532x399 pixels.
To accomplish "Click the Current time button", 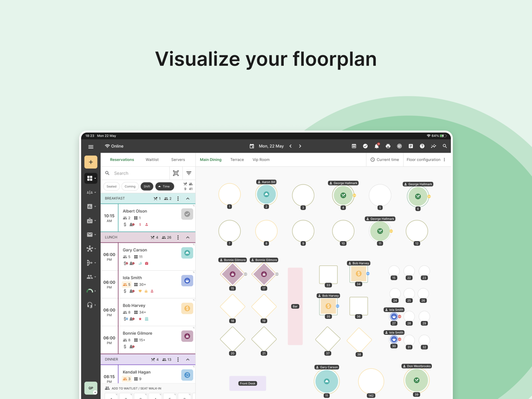I will click(385, 160).
